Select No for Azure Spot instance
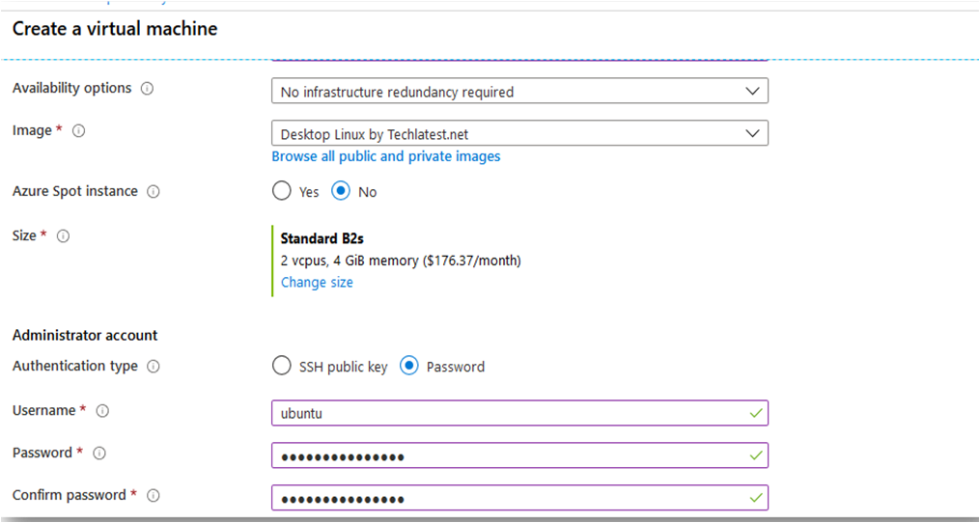 341,191
